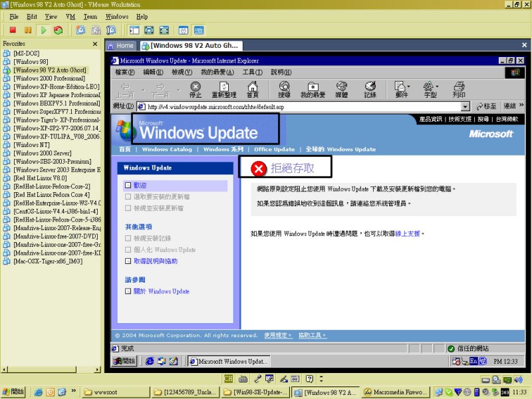Go forward with the IE 下一頁 arrow
The image size is (532, 399).
(x=160, y=90)
